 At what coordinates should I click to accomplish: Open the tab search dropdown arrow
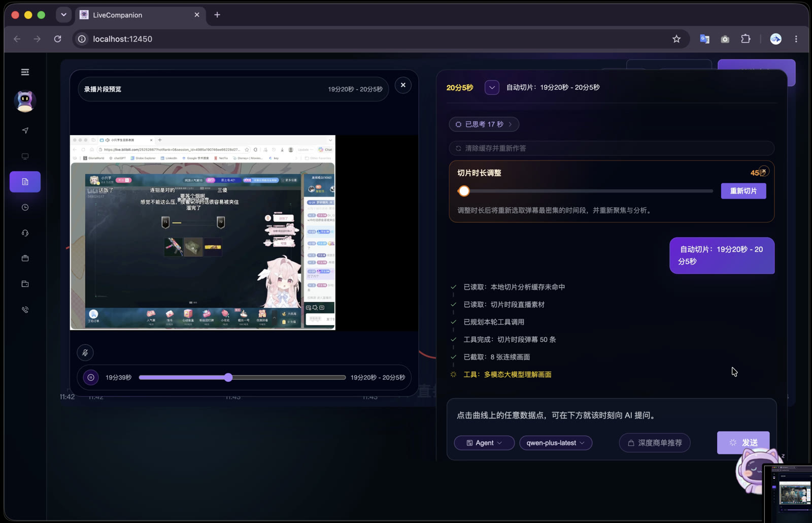pos(63,15)
